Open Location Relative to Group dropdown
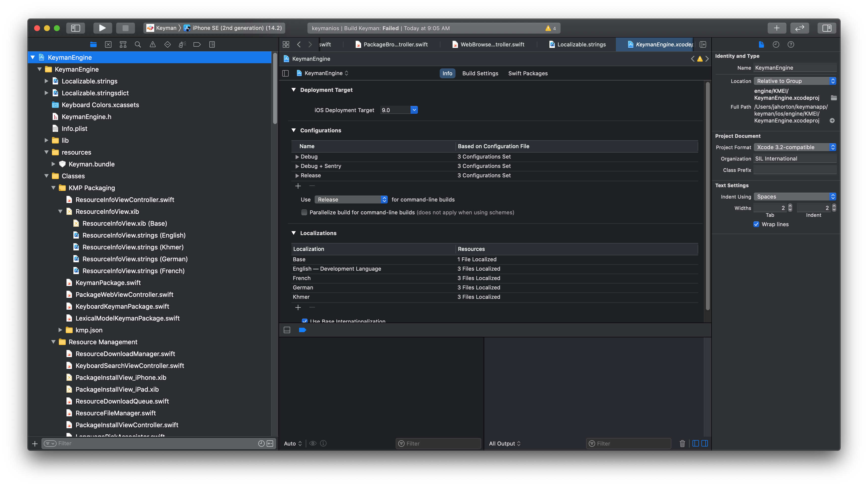 (x=795, y=81)
